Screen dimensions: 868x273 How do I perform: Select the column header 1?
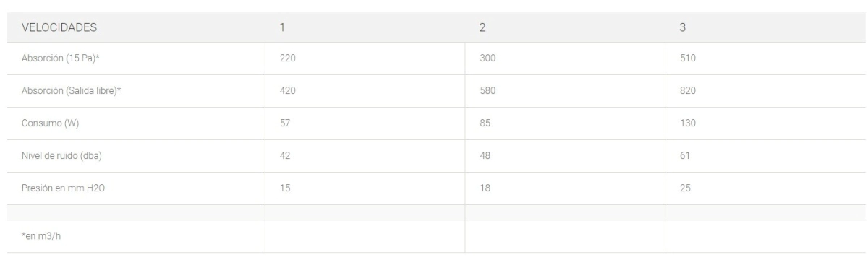365,27
